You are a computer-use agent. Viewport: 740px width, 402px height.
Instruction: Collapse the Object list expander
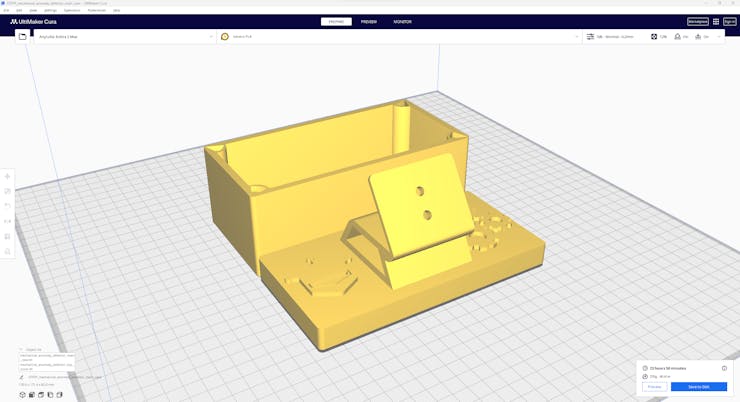(x=21, y=350)
